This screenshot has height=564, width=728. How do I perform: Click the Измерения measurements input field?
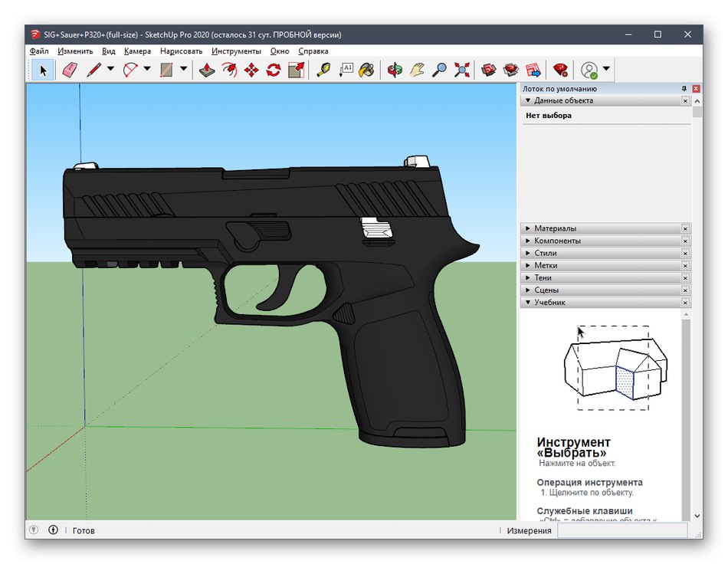click(621, 530)
